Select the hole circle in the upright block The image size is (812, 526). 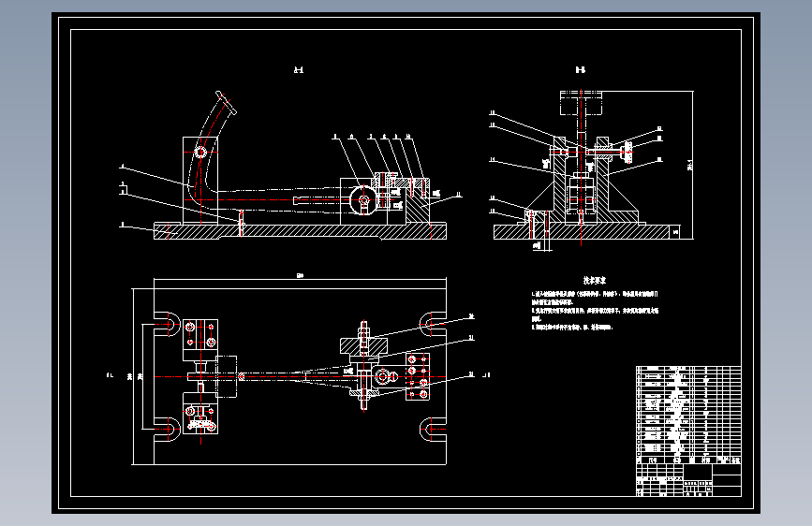pos(200,153)
